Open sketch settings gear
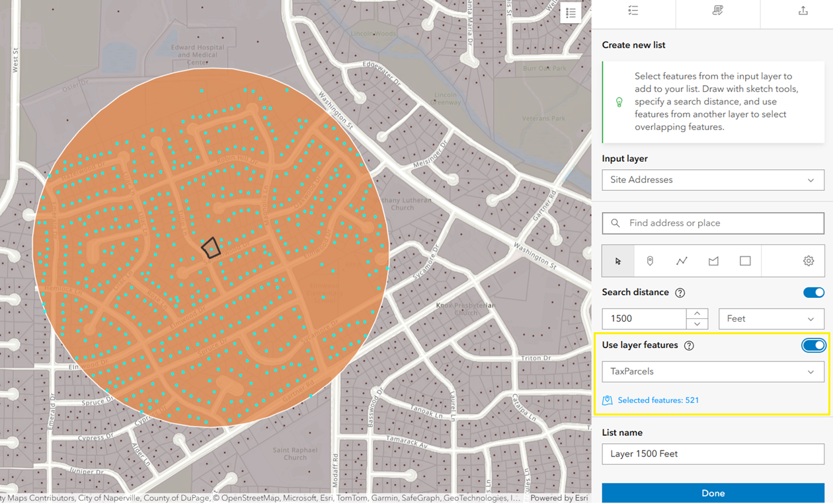This screenshot has height=504, width=833. pyautogui.click(x=809, y=261)
